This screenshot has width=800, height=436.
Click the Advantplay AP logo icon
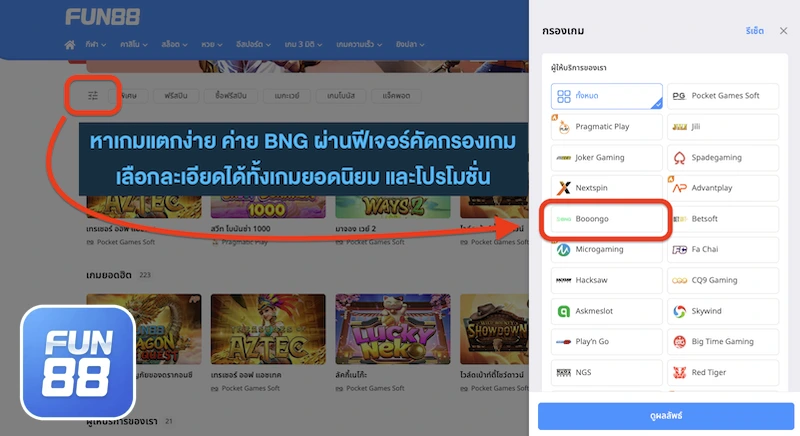(680, 188)
